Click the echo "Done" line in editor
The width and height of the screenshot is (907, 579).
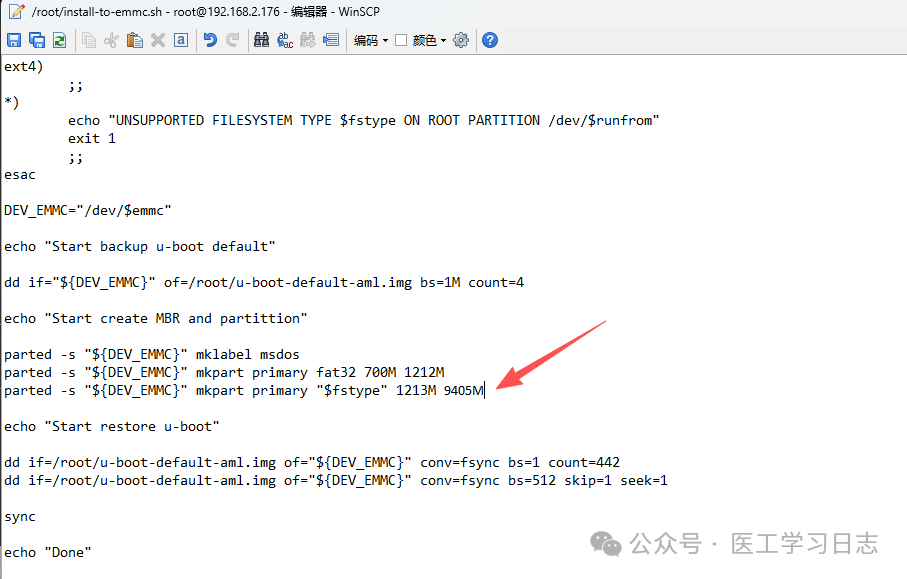pos(48,552)
